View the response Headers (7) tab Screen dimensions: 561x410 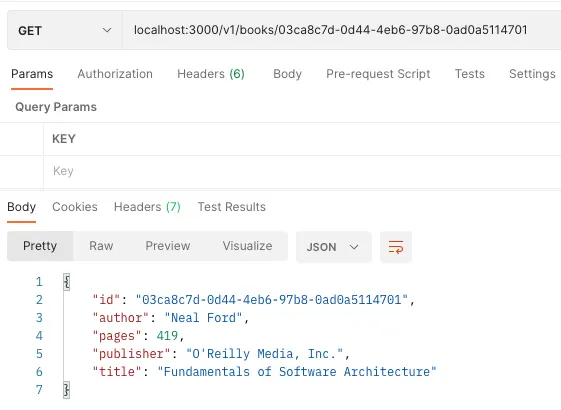click(x=147, y=207)
